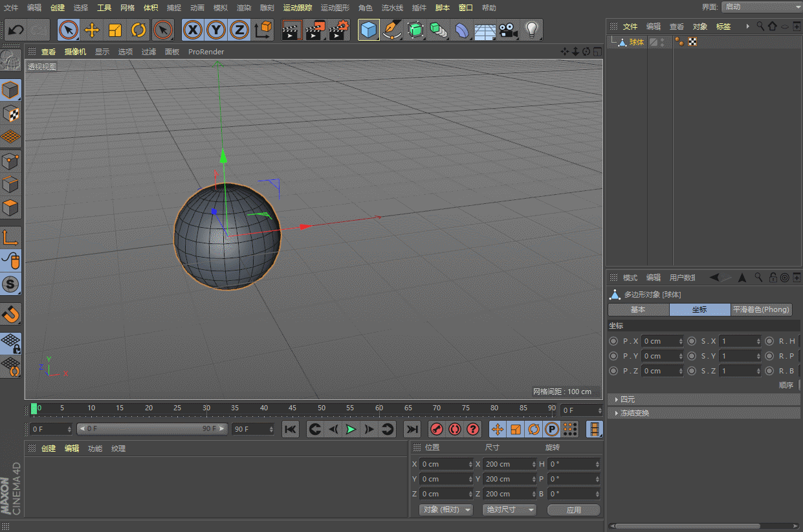
Task: Click frame 45 on the timeline ruler
Action: click(x=292, y=408)
